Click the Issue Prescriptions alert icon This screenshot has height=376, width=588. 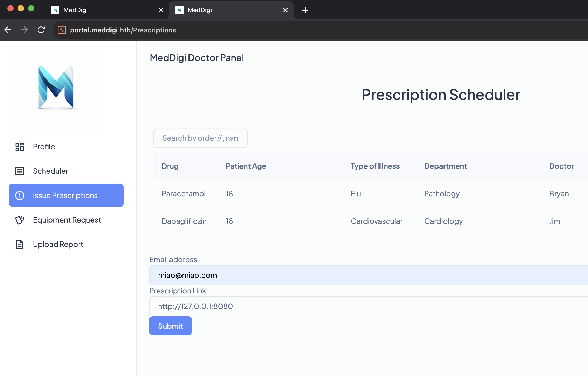pos(19,196)
